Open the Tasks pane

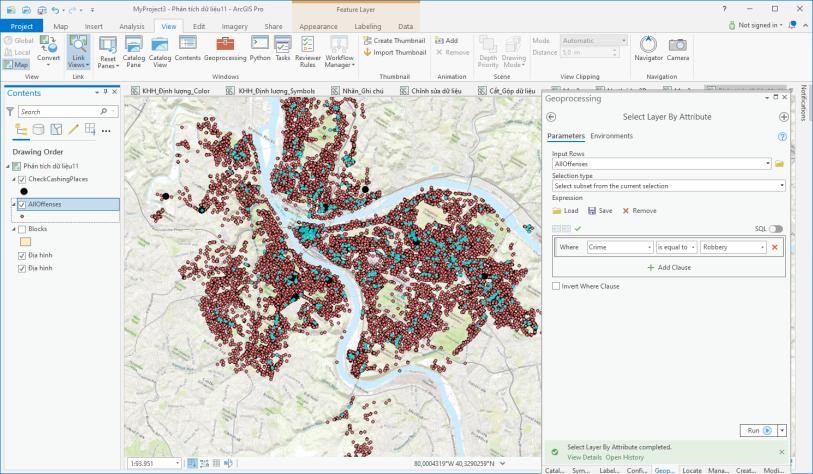tap(283, 49)
